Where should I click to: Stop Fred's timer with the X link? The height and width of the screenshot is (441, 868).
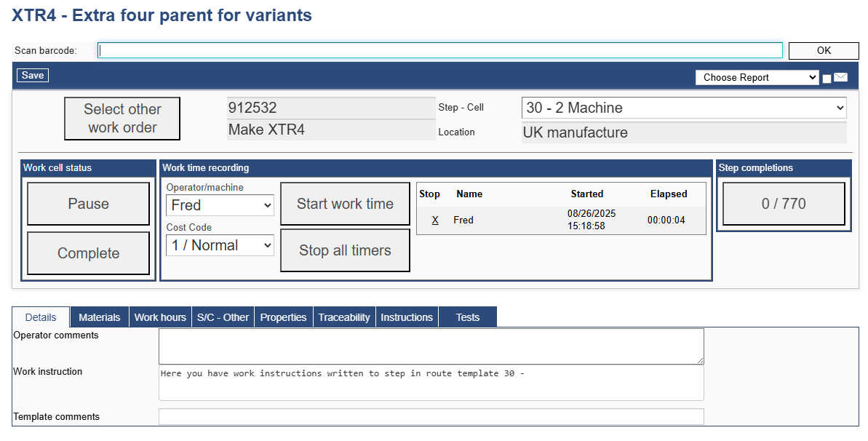(x=435, y=220)
